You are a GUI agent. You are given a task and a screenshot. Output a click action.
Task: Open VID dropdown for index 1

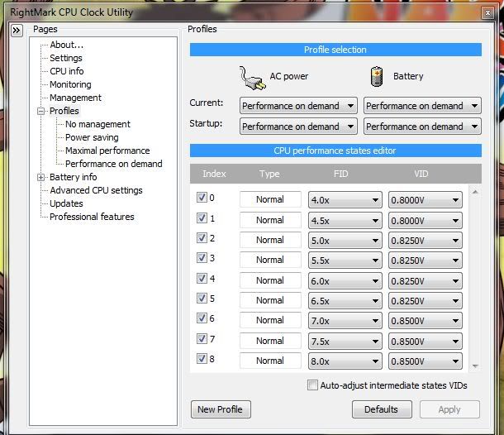pyautogui.click(x=426, y=221)
